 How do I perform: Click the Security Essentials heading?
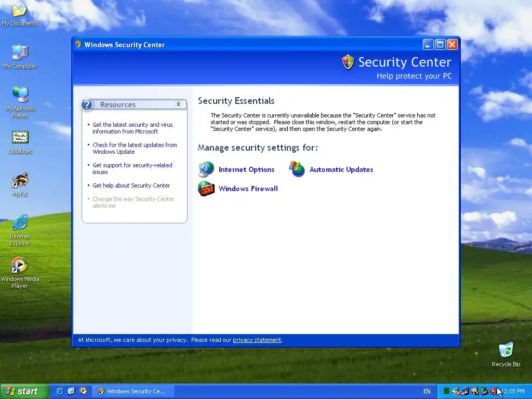point(236,101)
